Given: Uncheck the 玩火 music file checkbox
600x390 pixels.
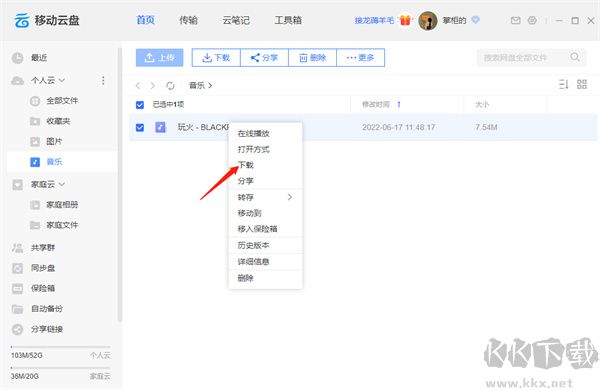Looking at the screenshot, I should coord(140,127).
